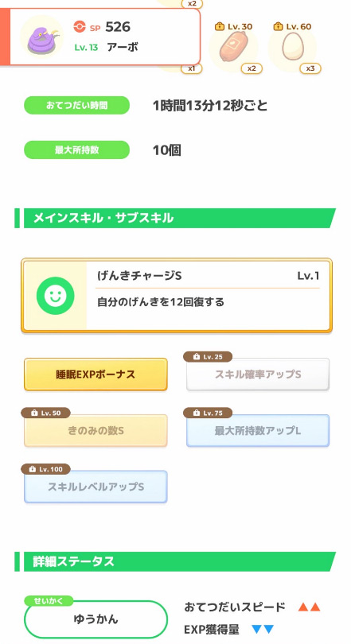
Task: Tap the locked Lv. 30 sausage ingredient icon
Action: (x=233, y=48)
